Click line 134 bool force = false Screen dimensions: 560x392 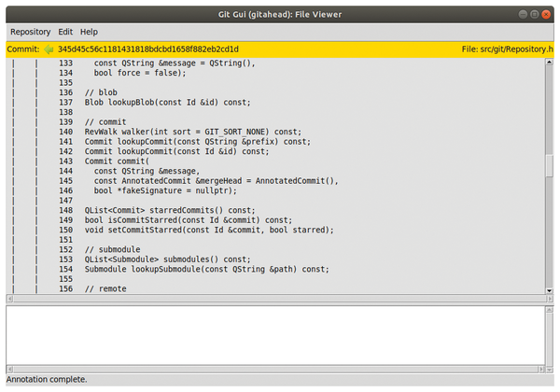point(140,73)
